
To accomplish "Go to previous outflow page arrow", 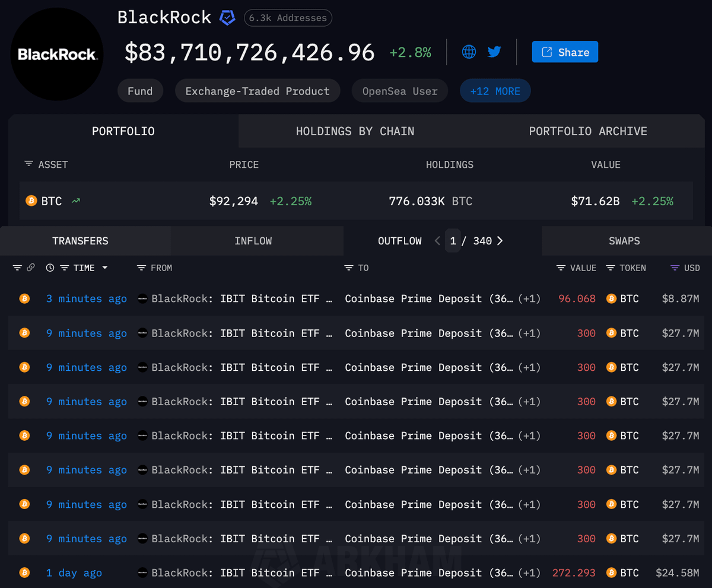I will tap(437, 241).
